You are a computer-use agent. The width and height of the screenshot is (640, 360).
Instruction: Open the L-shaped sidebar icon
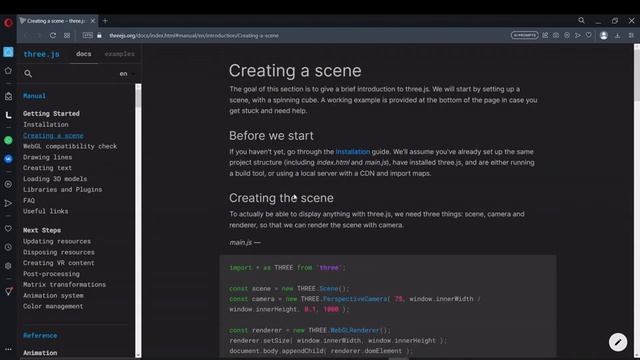pyautogui.click(x=8, y=116)
